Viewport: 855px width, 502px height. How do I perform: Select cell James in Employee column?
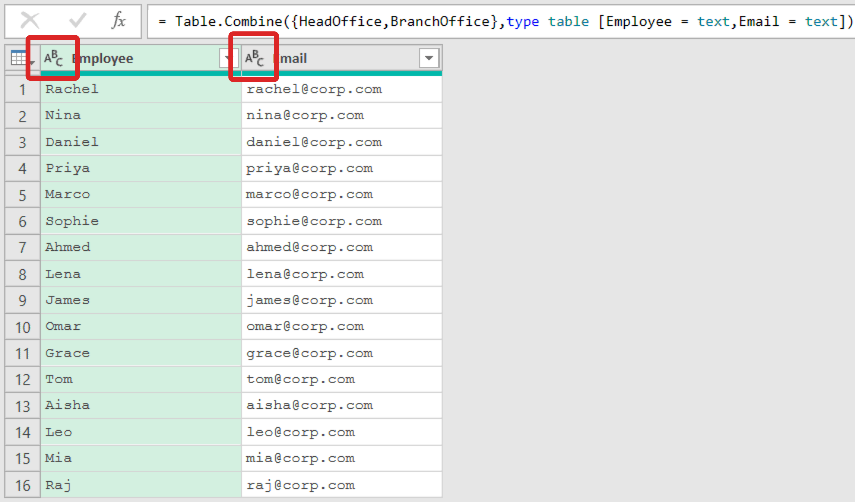point(141,300)
